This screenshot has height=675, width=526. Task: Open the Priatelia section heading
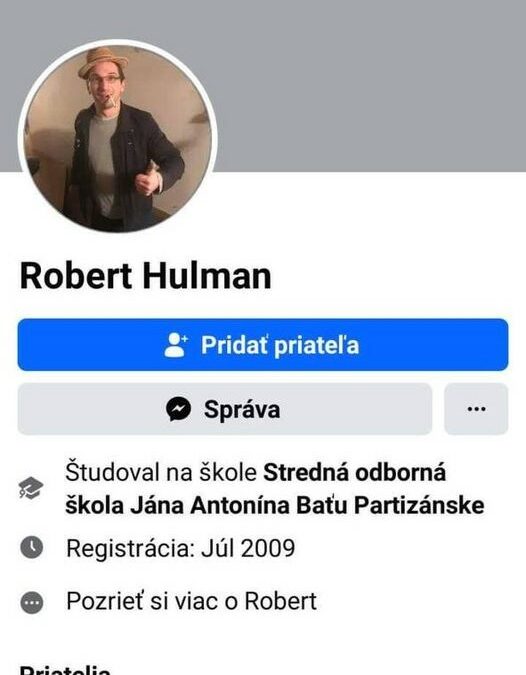[x=65, y=670]
